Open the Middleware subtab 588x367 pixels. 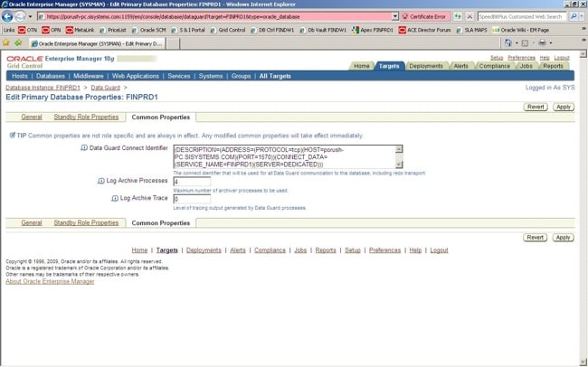point(88,76)
